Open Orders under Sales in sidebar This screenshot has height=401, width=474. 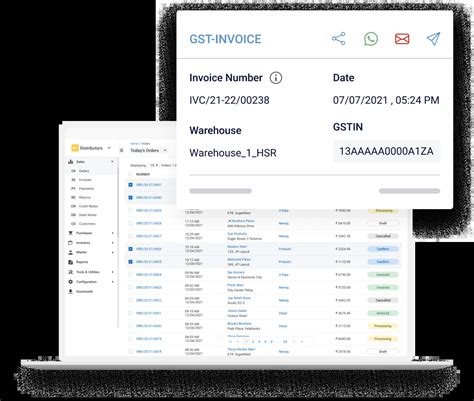tap(84, 171)
